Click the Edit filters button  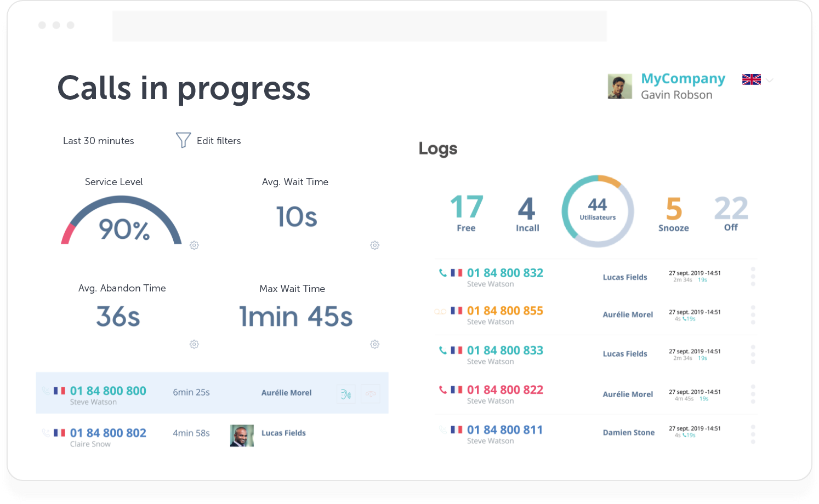click(208, 141)
